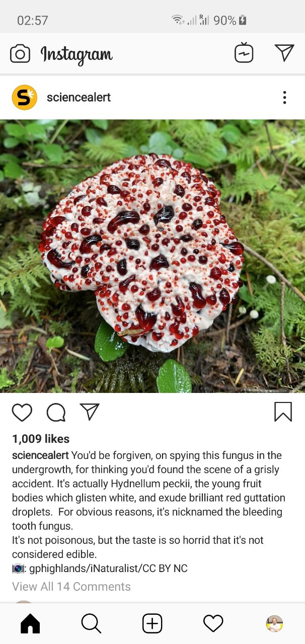The width and height of the screenshot is (305, 644).
Task: Like the post with the heart icon
Action: pos(22,413)
